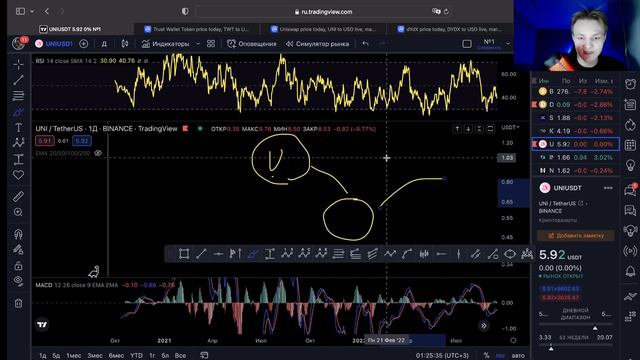Select the diagonal line tool in floating toolbar
Image resolution: width=640 pixels, height=360 pixels.
tap(201, 254)
